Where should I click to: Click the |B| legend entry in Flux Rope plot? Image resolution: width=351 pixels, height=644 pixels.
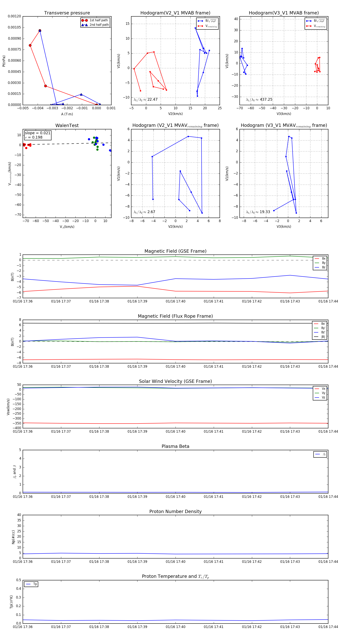click(320, 337)
